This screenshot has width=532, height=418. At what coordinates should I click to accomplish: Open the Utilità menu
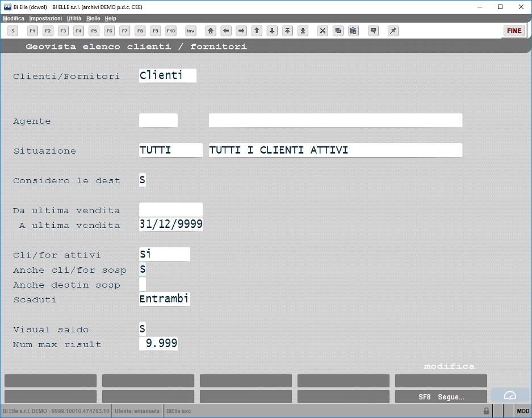pos(74,18)
